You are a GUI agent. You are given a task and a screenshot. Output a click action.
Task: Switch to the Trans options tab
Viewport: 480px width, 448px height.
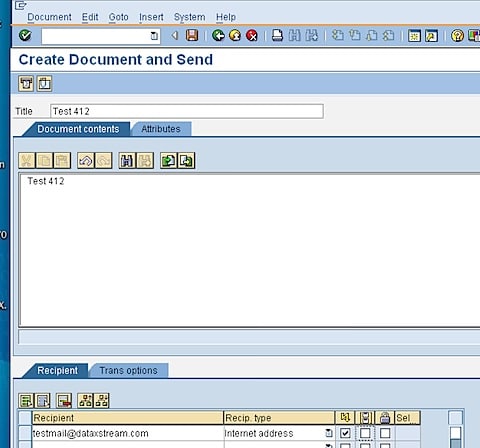128,371
